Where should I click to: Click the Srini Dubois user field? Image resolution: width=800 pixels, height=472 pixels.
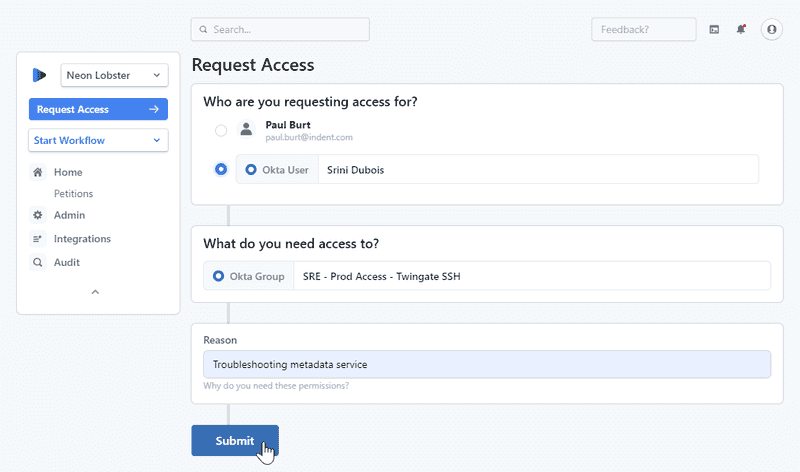pos(538,169)
